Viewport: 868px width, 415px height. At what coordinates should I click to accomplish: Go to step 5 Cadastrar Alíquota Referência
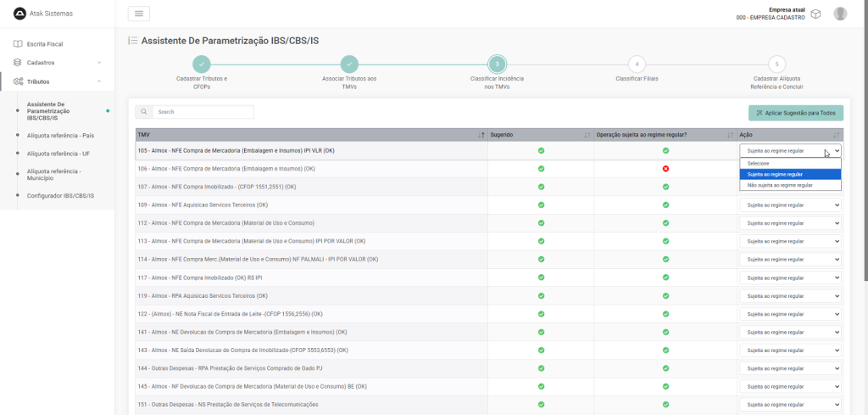776,64
